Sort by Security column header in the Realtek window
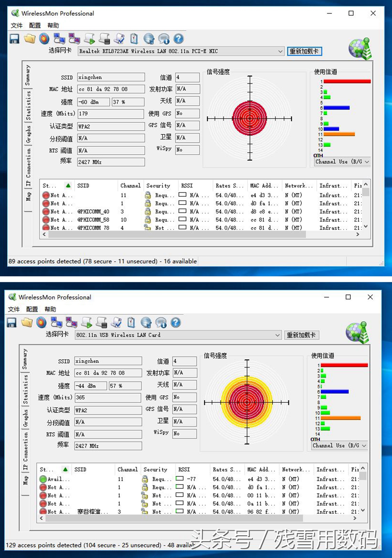Viewport: 392px width, 558px height. point(161,186)
